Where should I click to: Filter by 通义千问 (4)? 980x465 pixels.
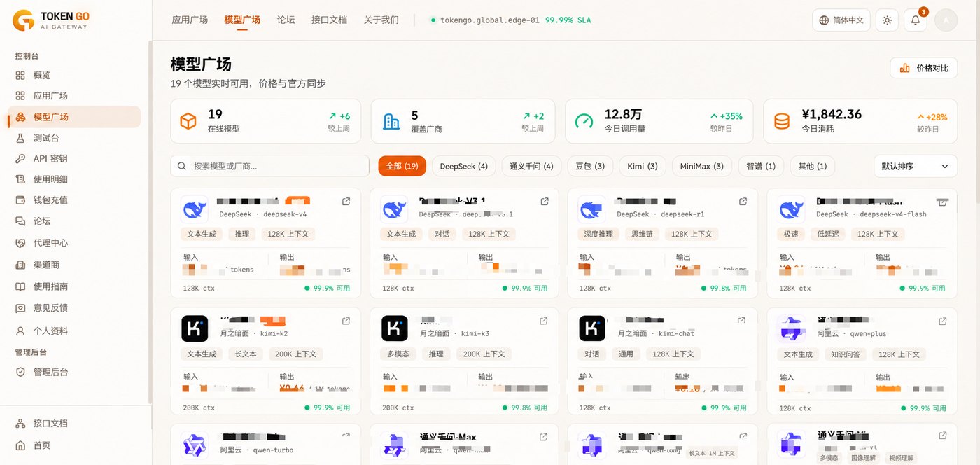531,166
